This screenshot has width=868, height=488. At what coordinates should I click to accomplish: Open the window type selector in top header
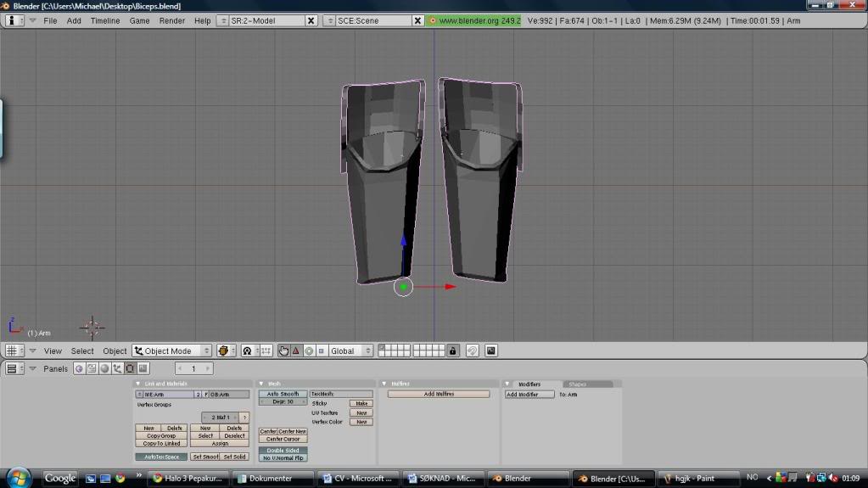click(15, 20)
